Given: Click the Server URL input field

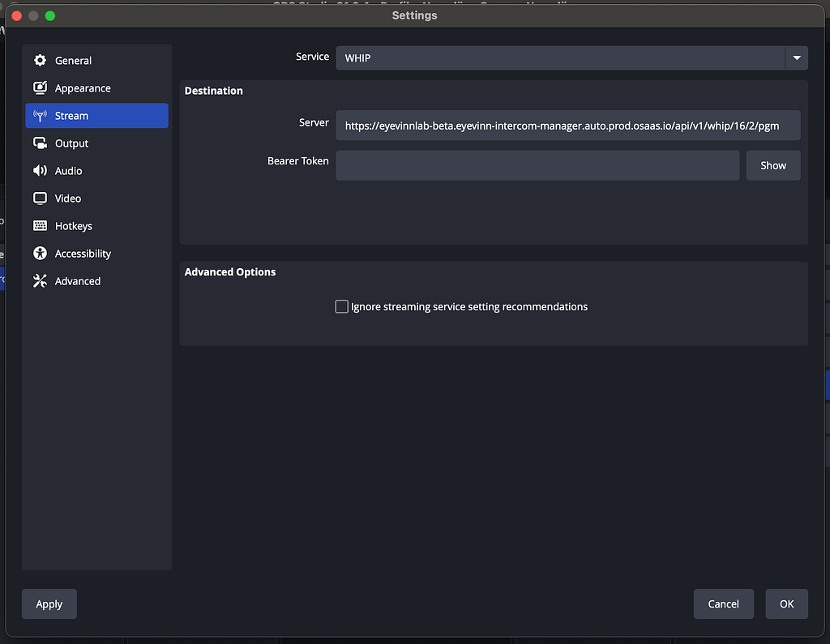Looking at the screenshot, I should (567, 126).
